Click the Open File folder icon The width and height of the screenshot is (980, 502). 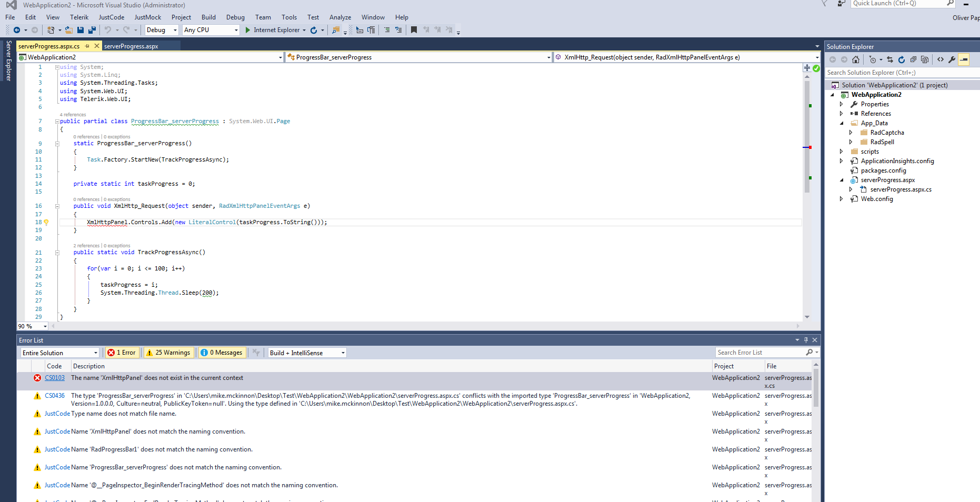(69, 30)
